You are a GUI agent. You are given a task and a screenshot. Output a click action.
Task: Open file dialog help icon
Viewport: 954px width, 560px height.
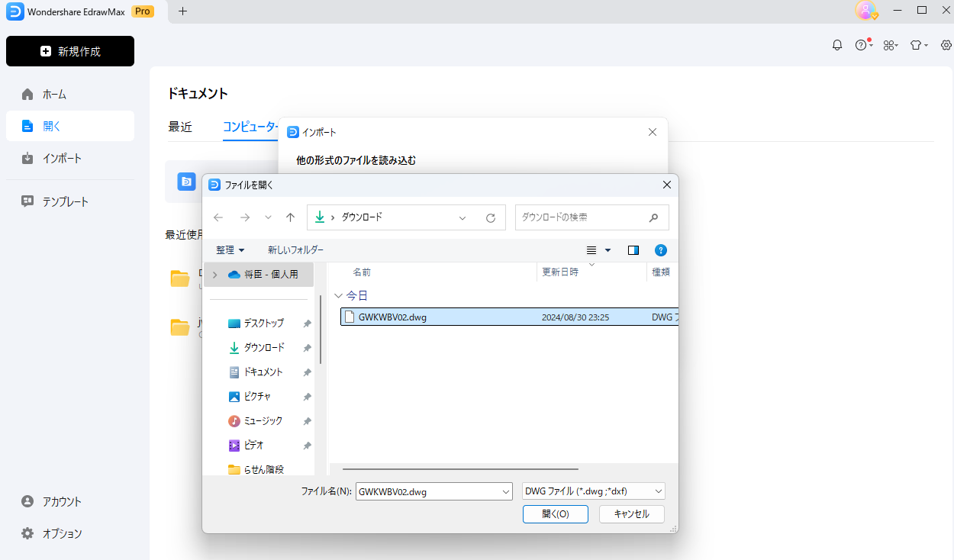[661, 250]
